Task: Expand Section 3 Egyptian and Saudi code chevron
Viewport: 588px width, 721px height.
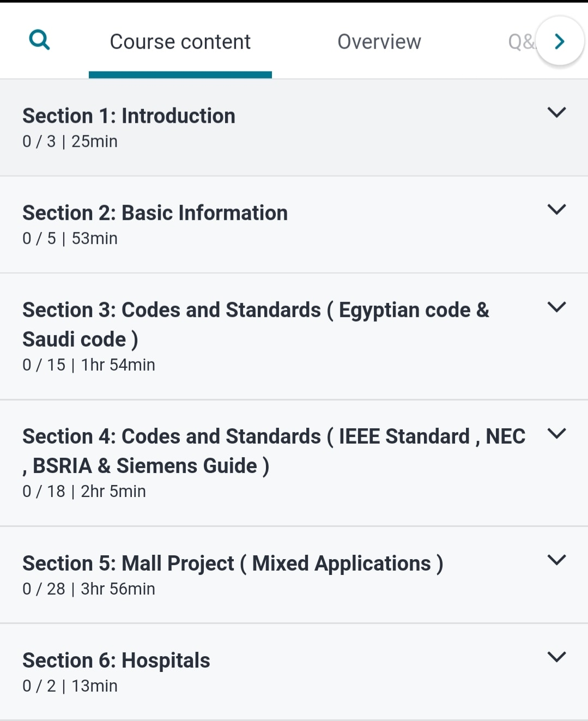Action: [x=556, y=307]
